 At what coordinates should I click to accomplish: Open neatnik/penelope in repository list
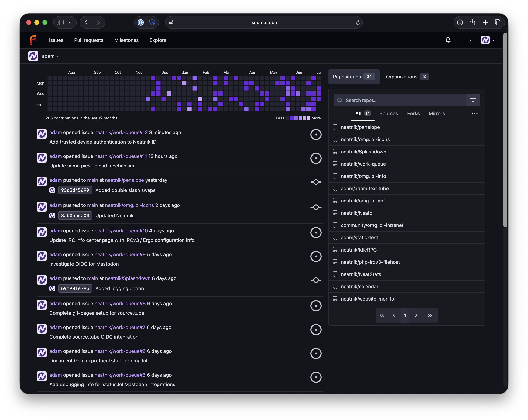point(360,127)
